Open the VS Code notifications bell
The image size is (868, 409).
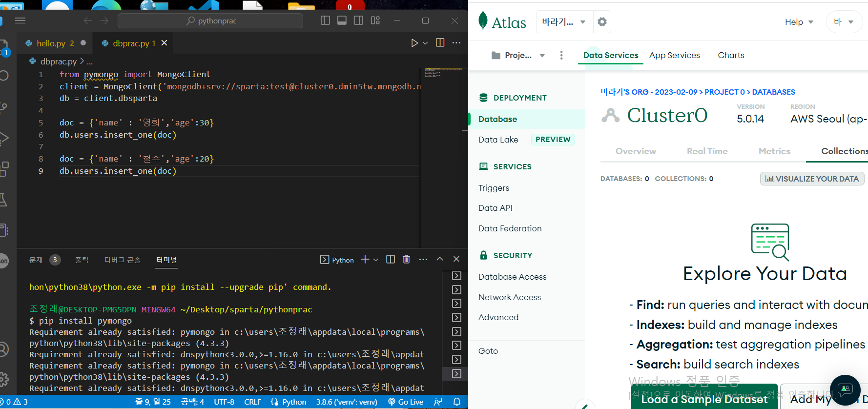coord(457,402)
